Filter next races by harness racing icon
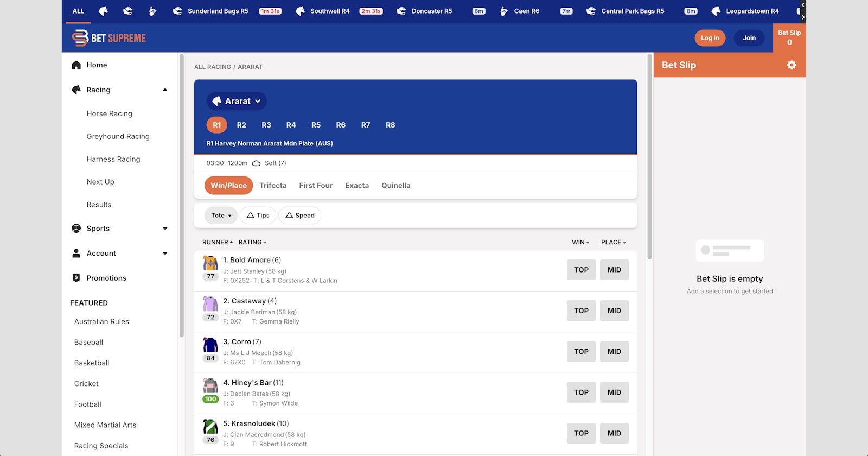This screenshot has width=868, height=456. point(152,11)
